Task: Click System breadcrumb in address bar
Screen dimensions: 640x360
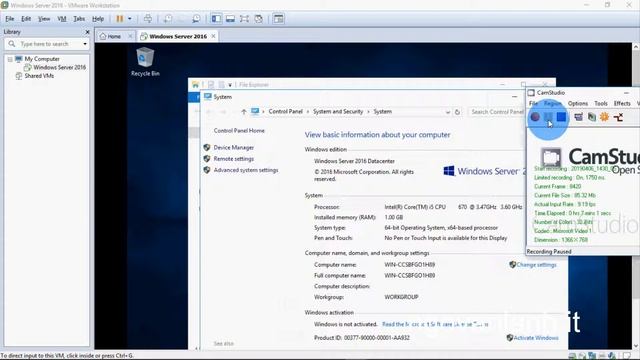Action: 382,111
